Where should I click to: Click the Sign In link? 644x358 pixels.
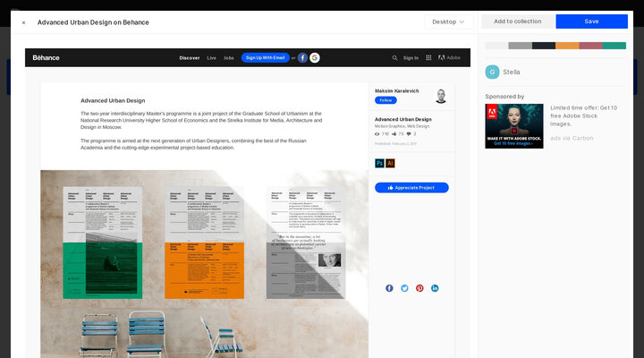pyautogui.click(x=411, y=58)
